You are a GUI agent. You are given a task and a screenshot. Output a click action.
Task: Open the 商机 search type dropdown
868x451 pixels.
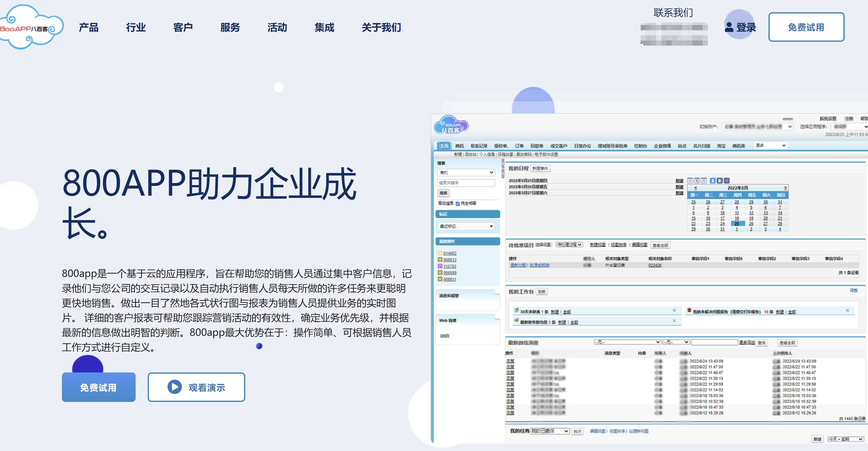[466, 172]
